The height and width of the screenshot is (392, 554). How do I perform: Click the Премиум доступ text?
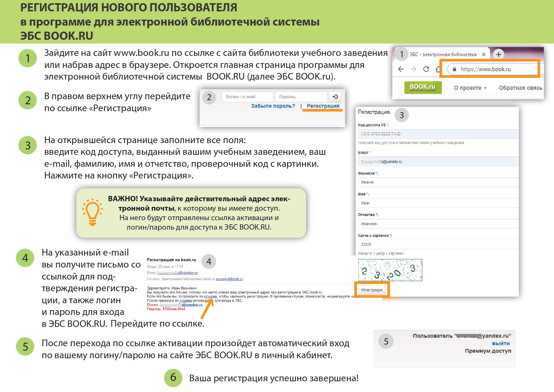click(x=488, y=351)
